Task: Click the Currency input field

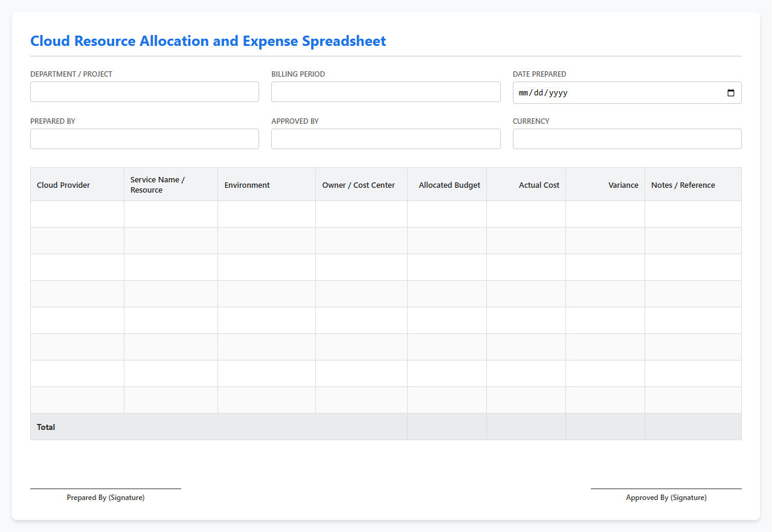Action: [x=627, y=139]
